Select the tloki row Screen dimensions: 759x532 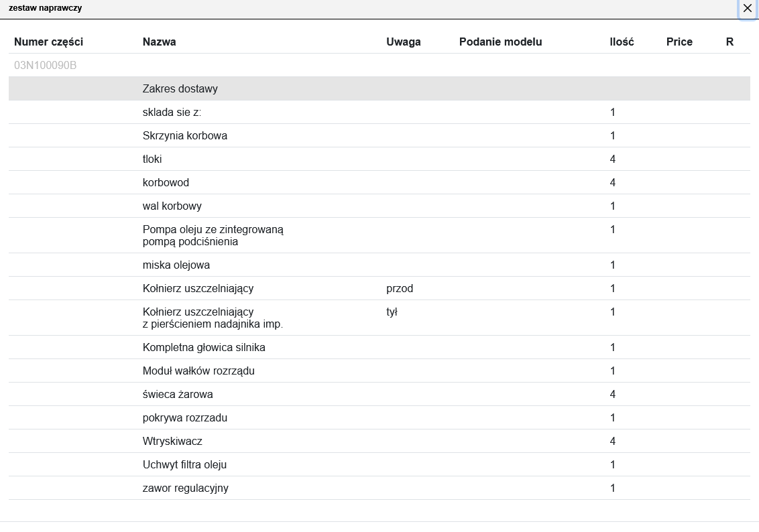pos(152,159)
